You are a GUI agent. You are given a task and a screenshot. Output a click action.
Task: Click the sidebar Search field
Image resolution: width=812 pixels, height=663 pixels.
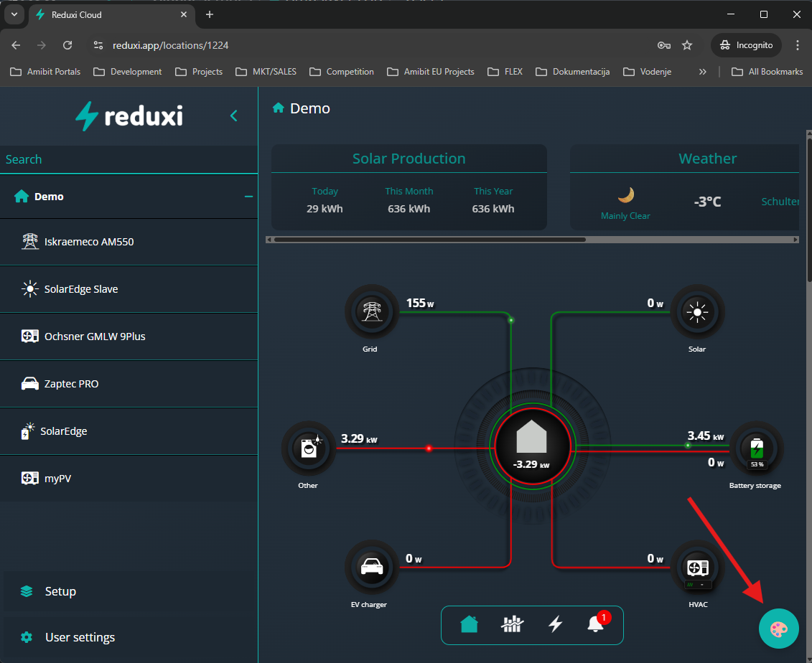pyautogui.click(x=129, y=159)
